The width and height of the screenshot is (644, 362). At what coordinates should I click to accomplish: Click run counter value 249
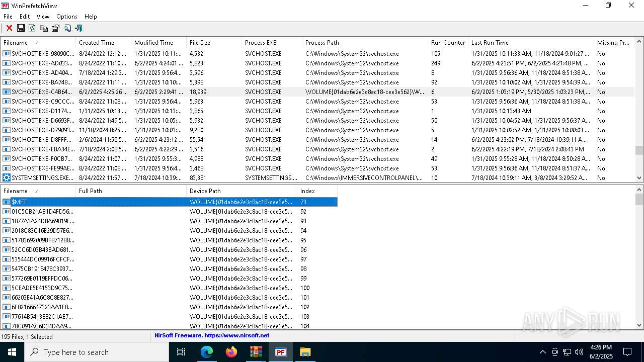click(x=436, y=63)
